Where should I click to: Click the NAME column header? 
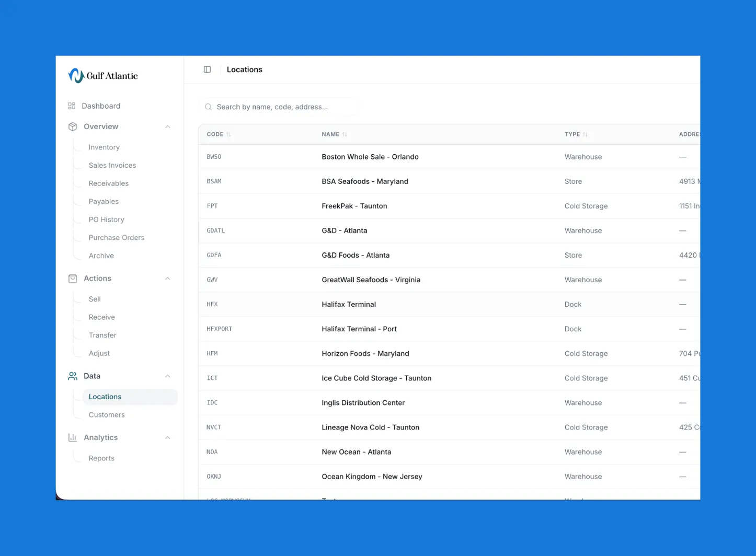(x=330, y=134)
